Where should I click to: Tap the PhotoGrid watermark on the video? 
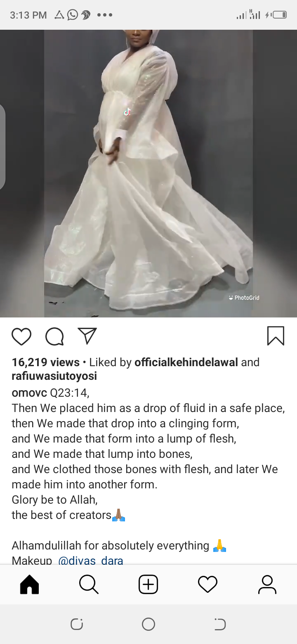[x=244, y=298]
